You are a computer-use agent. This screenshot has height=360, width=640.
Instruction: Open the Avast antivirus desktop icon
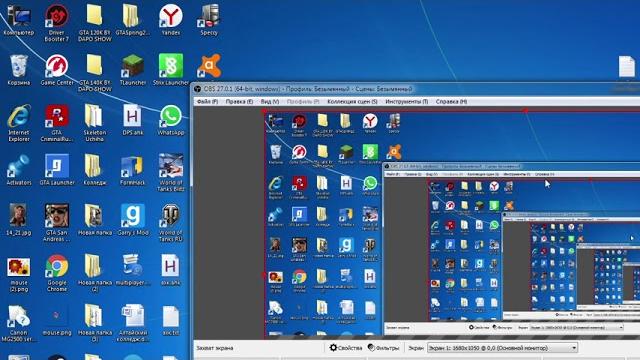209,66
